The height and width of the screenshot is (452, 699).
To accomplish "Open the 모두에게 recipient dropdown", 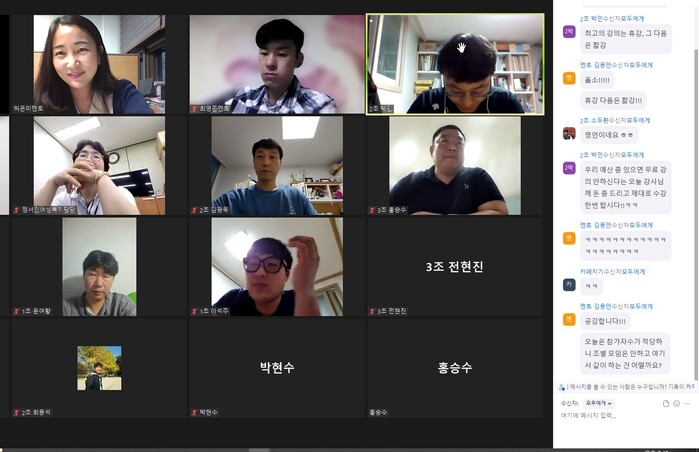I will pos(599,403).
